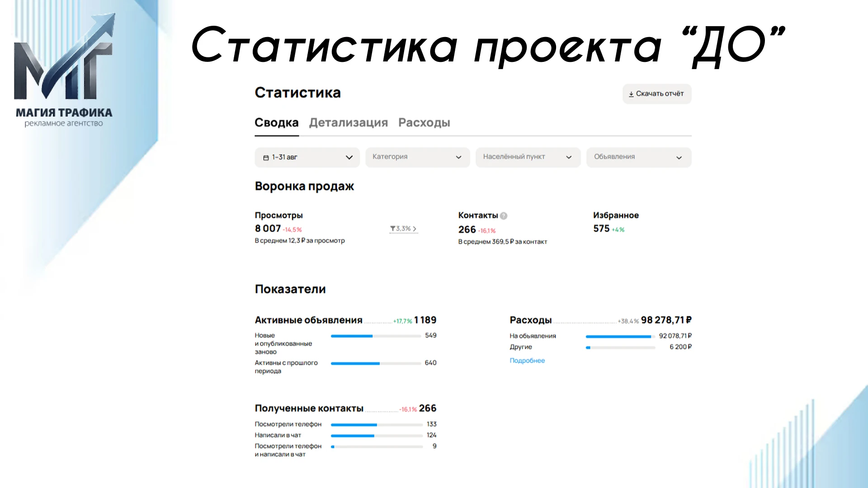The height and width of the screenshot is (488, 868).
Task: Click the Полученные контакты total 266
Action: point(428,408)
